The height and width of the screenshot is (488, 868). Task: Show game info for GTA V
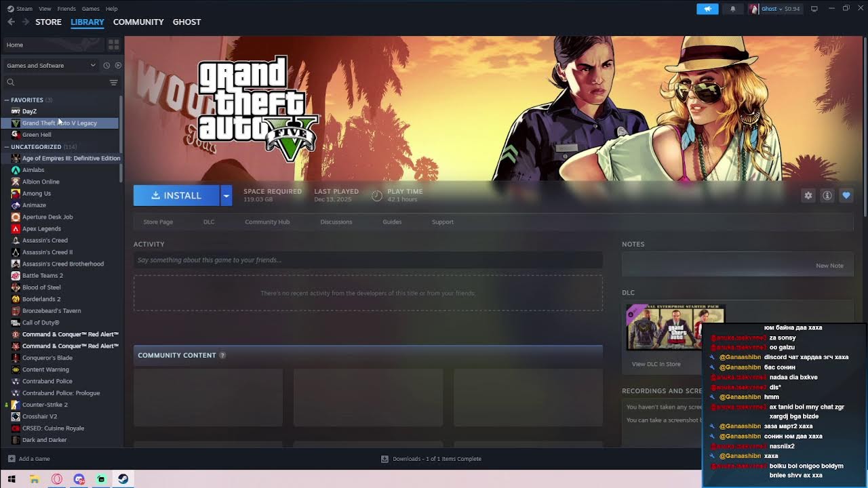click(x=827, y=195)
